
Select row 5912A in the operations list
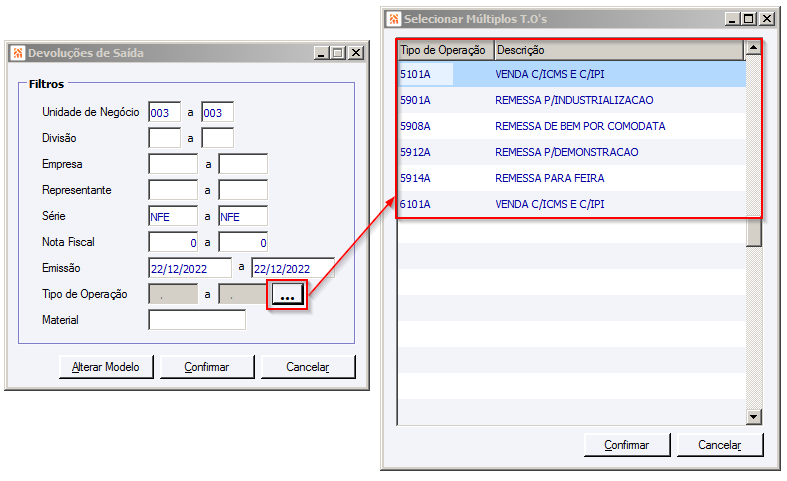tap(572, 152)
